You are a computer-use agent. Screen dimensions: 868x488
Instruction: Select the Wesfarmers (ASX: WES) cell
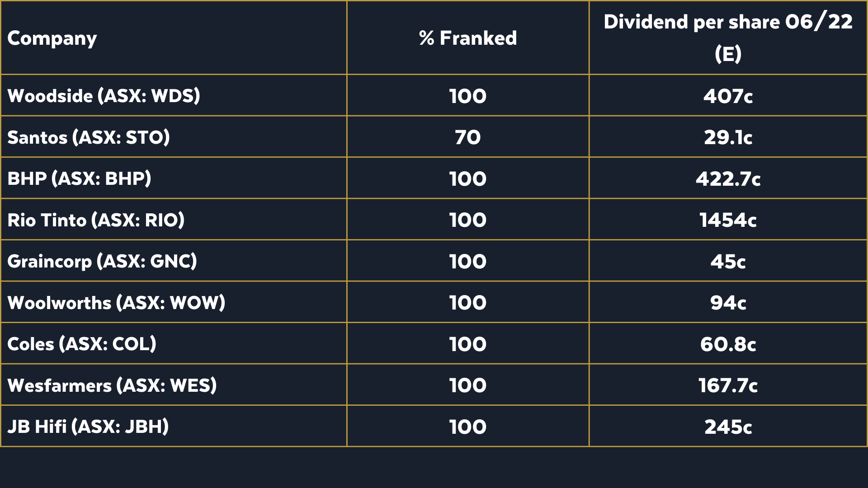(x=112, y=385)
